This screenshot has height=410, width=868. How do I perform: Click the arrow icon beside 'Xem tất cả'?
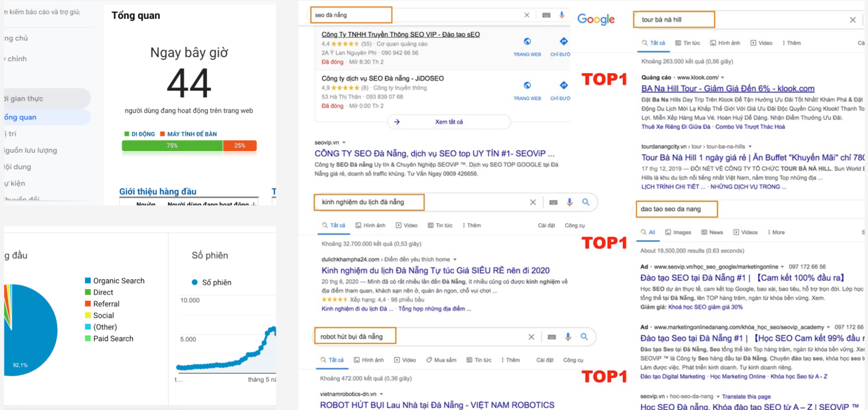[x=397, y=122]
